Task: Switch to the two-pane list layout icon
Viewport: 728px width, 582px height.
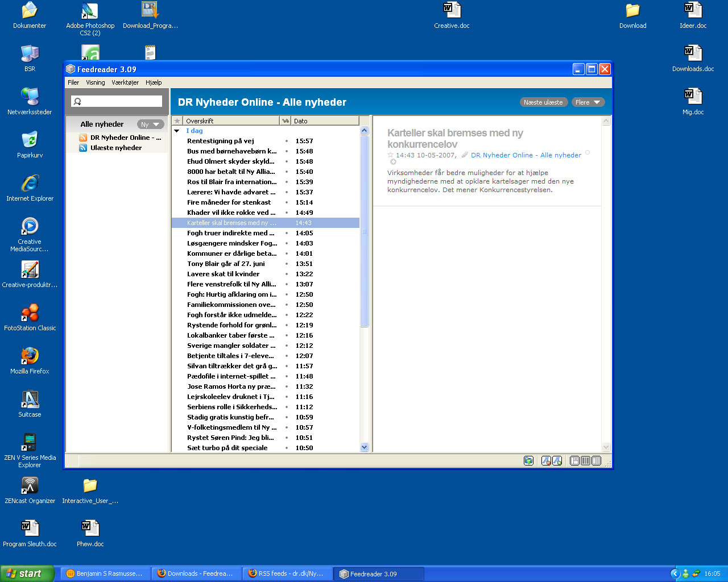Action: pos(596,460)
